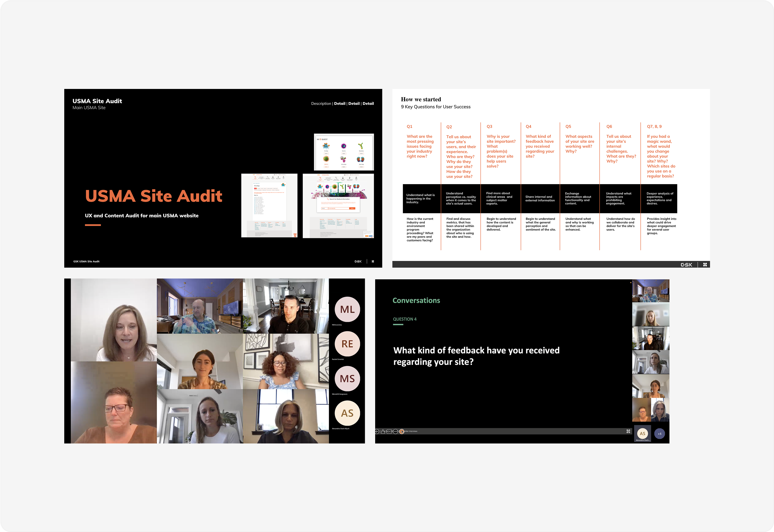This screenshot has height=532, width=774.
Task: Click the RE avatar for Rachel Emerick
Action: 347,344
